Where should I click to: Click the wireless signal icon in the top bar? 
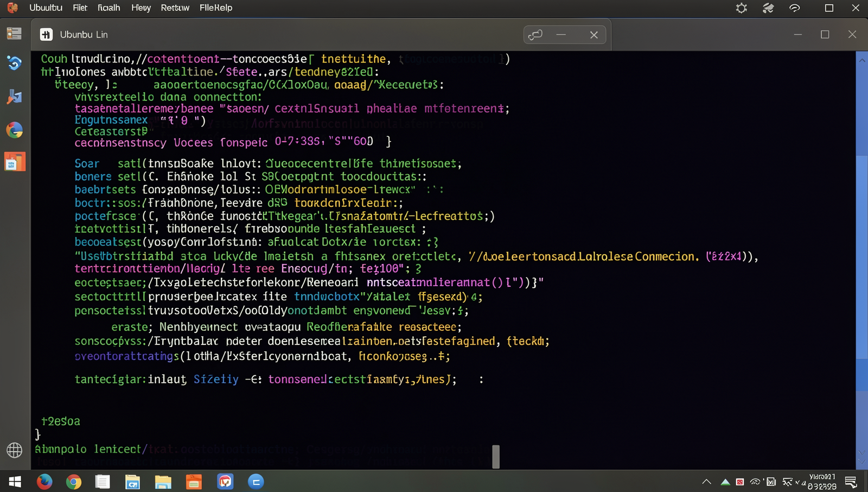click(x=795, y=8)
